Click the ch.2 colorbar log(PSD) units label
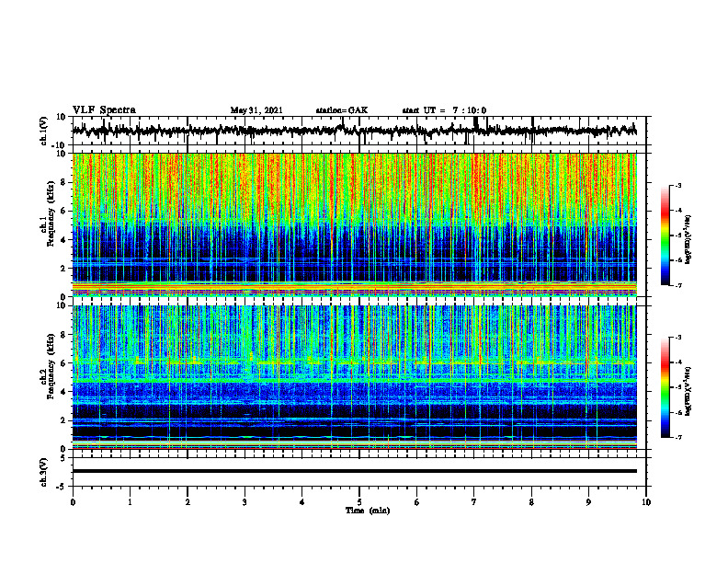This screenshot has height=563, width=728. (x=688, y=392)
